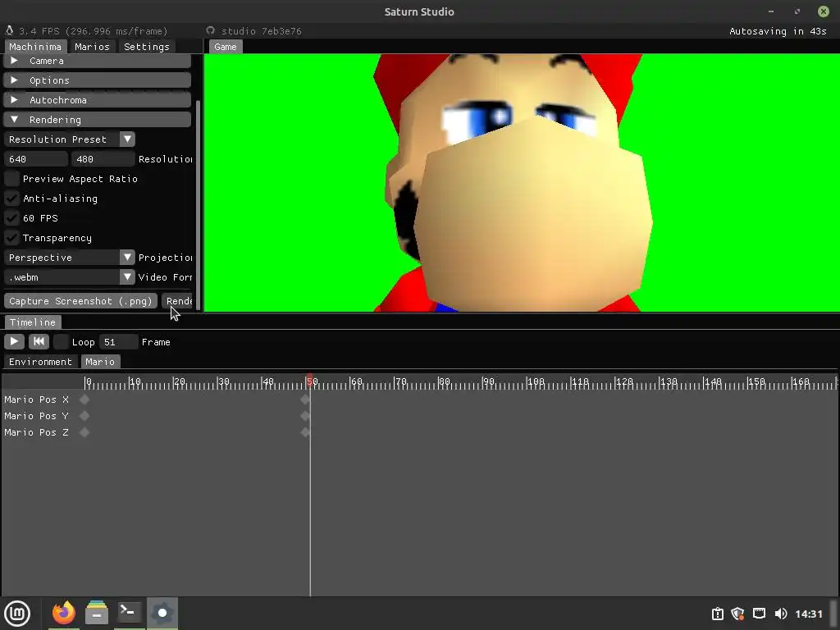Click the Render button
This screenshot has width=840, height=630.
pyautogui.click(x=177, y=301)
